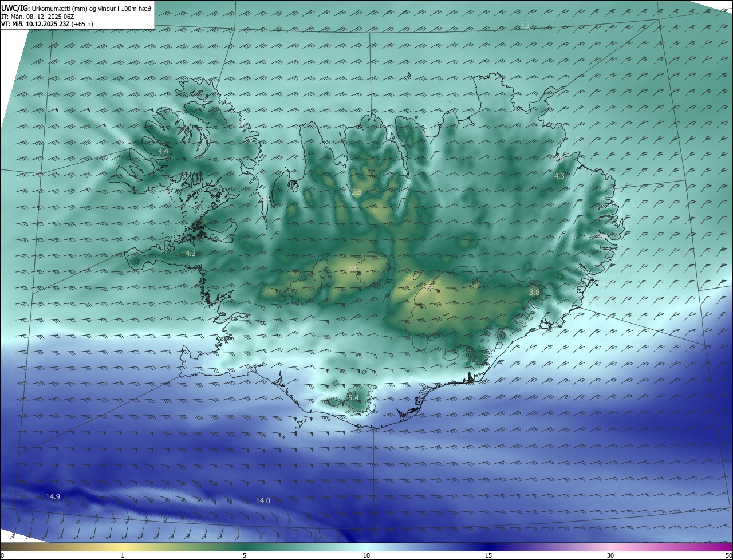Click the color scale tick label '5'
The image size is (733, 560).
point(245,555)
